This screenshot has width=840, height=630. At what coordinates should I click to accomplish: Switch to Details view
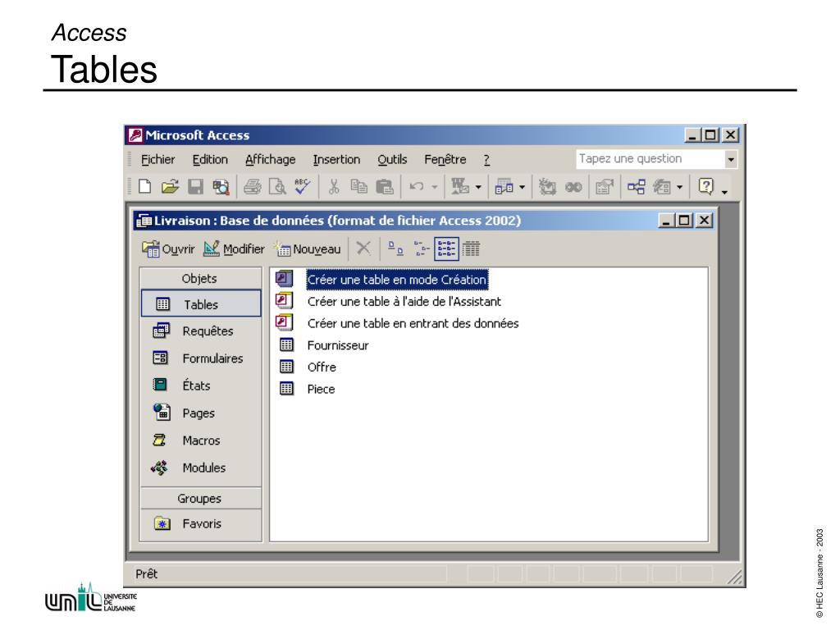tap(471, 249)
